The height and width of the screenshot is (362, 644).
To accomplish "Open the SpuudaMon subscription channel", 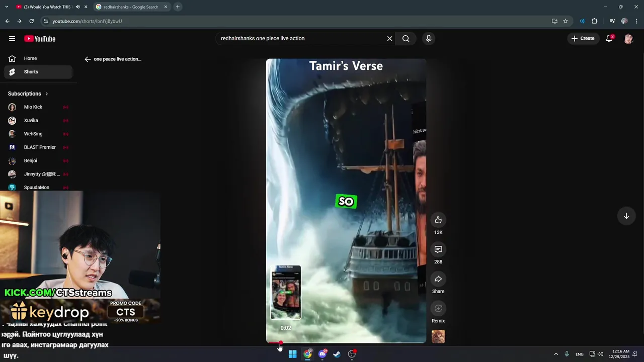I will (x=38, y=187).
